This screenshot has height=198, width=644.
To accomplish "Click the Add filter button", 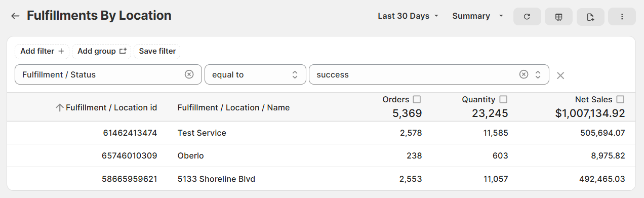I will [42, 51].
